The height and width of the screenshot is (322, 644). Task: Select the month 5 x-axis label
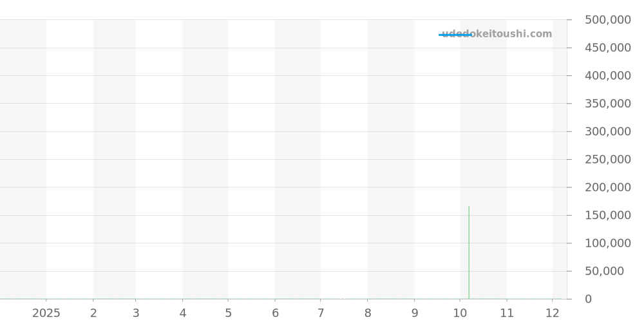(228, 314)
